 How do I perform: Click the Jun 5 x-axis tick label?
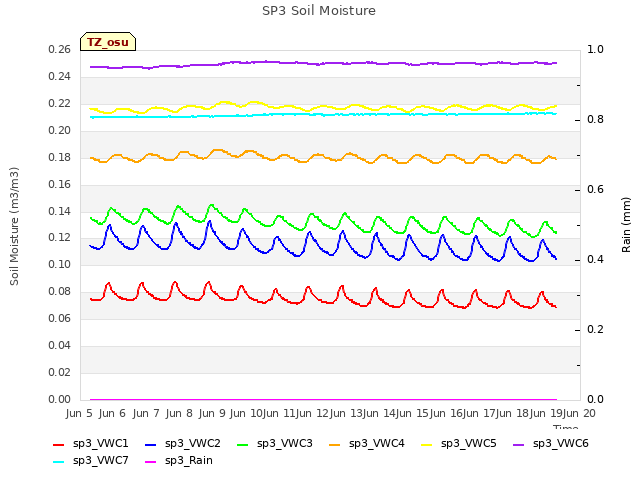click(x=79, y=413)
